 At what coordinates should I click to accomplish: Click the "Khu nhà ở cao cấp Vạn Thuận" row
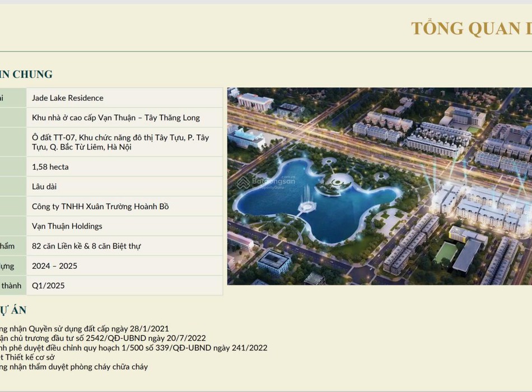point(115,118)
